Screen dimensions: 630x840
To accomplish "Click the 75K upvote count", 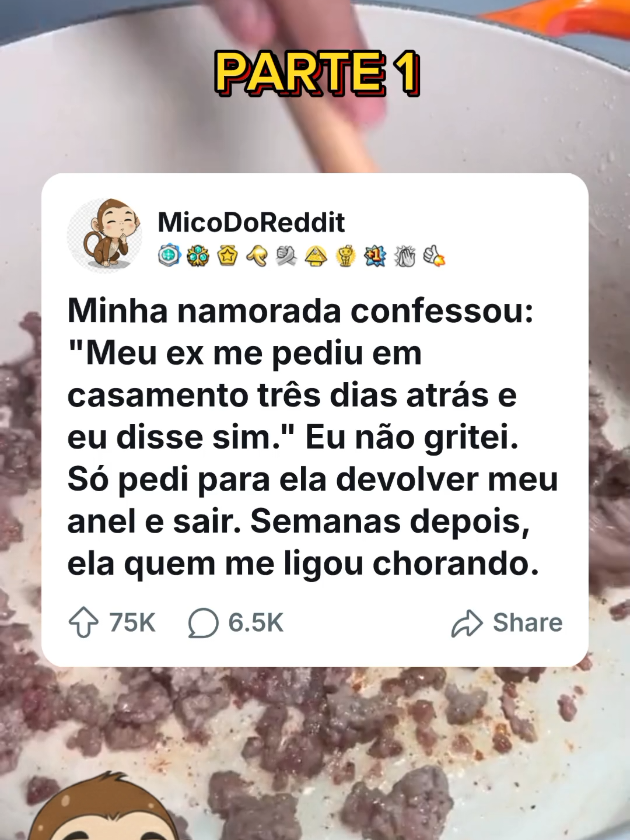I will click(x=132, y=622).
